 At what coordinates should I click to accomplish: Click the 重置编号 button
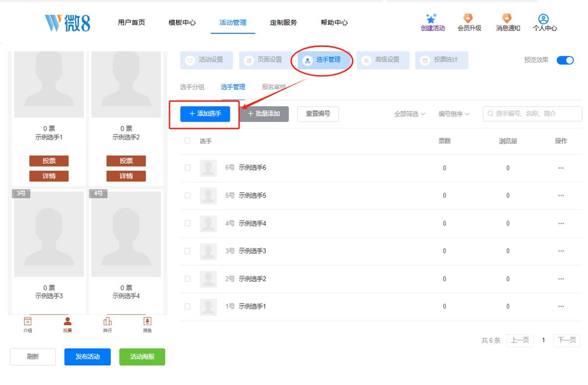[318, 114]
